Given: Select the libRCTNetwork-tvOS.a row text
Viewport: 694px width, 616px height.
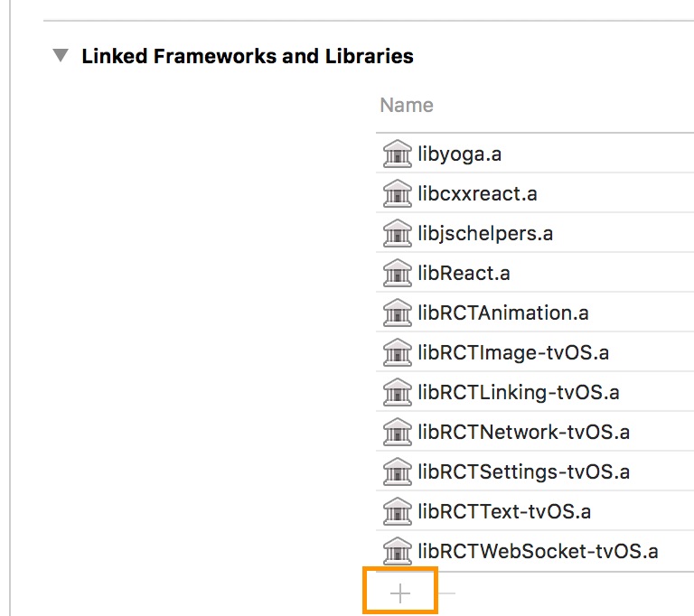Looking at the screenshot, I should pos(523,432).
